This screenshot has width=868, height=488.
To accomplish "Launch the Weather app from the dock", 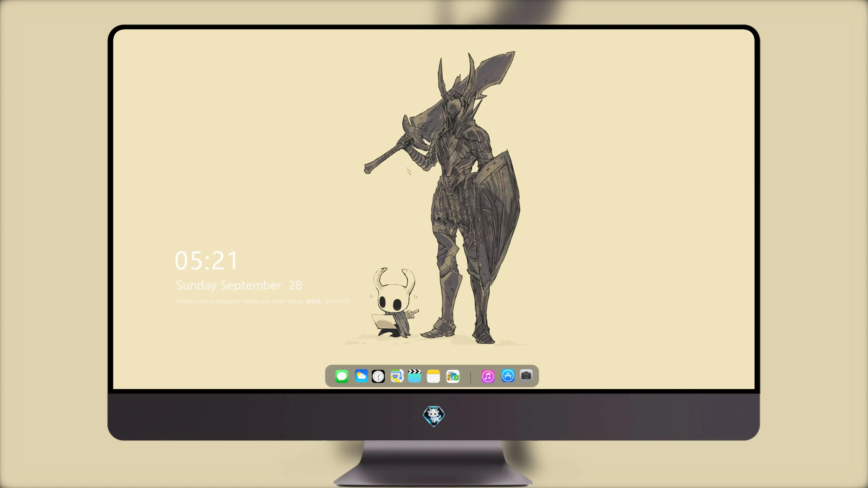I will (x=361, y=376).
